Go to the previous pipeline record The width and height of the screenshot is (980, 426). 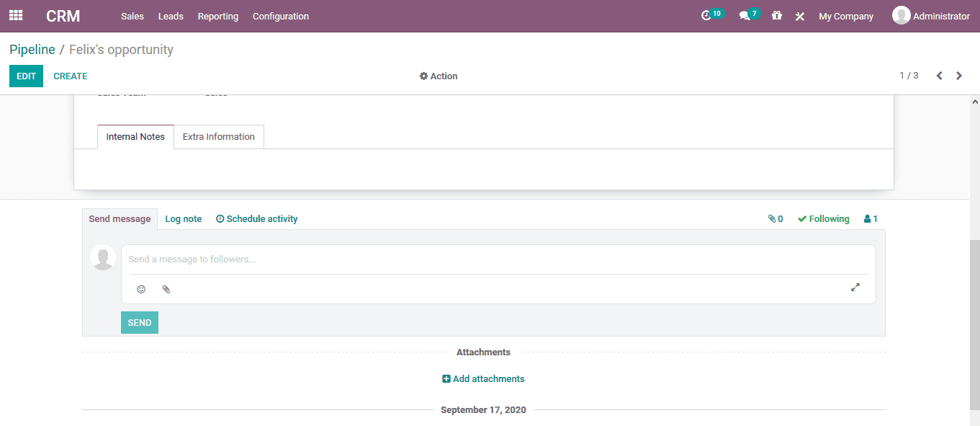coord(938,75)
